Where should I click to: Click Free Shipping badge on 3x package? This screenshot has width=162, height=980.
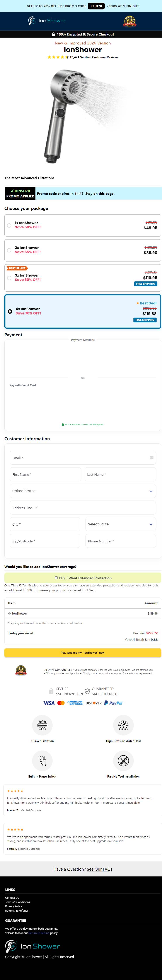point(146,284)
